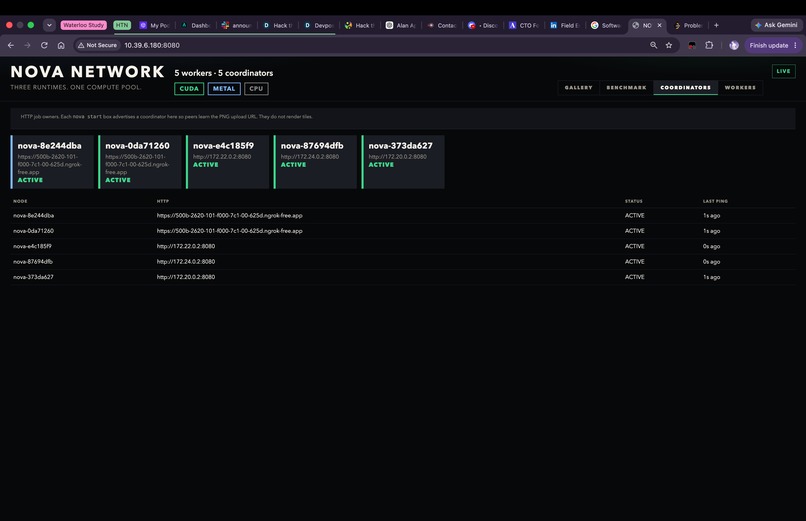This screenshot has width=806, height=521.
Task: Open the Benchmark tab
Action: click(626, 87)
